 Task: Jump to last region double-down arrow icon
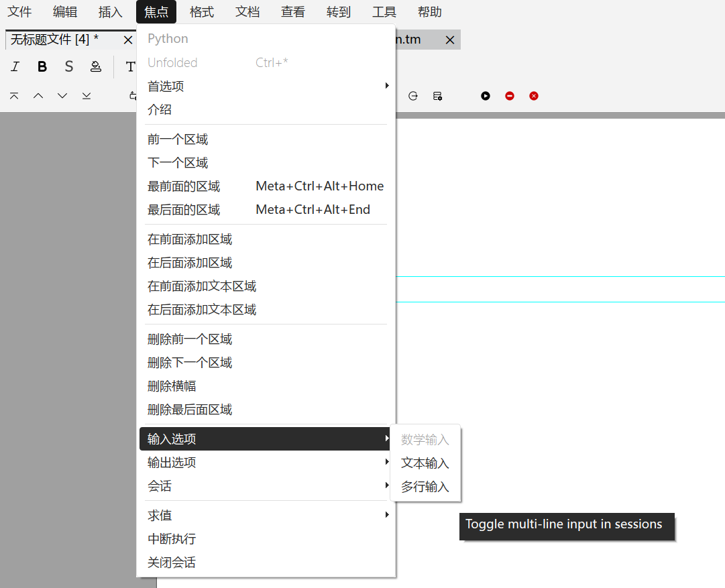(x=87, y=96)
